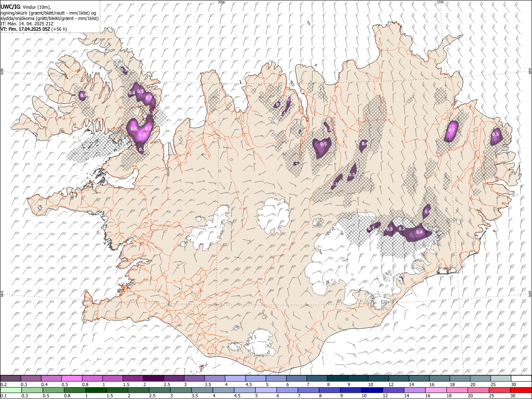
Task: Select the 'IT: Mán. 14. 04. 2025 21Z' line
Action: click(x=26, y=24)
